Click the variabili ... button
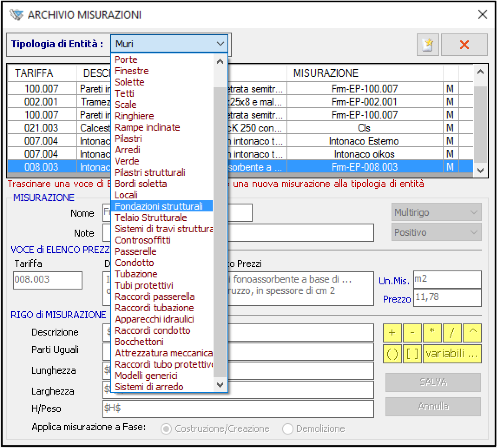 (452, 354)
